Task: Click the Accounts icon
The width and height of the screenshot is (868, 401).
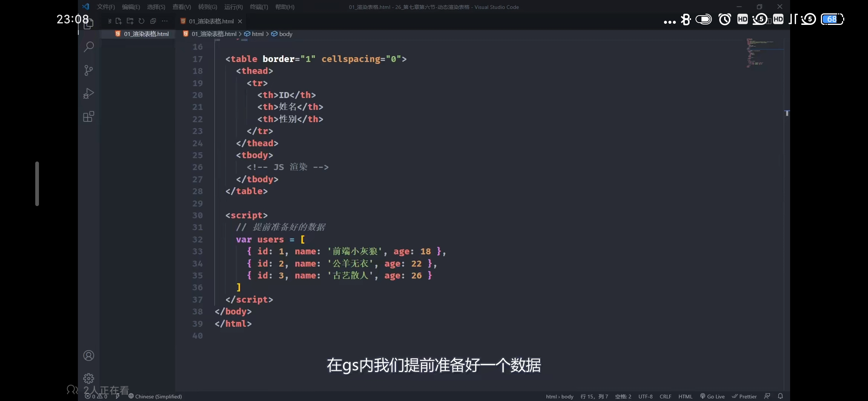Action: point(89,356)
